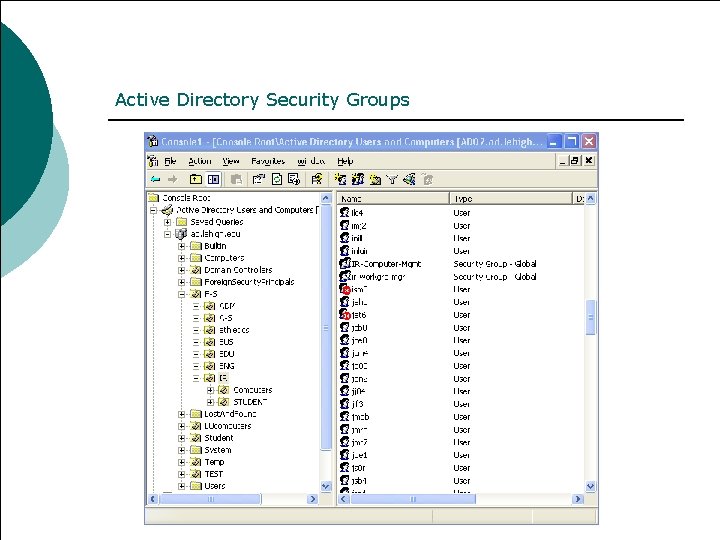Click scroll-right arrow under the console tree
Viewport: 720px width, 540px height.
tap(313, 499)
